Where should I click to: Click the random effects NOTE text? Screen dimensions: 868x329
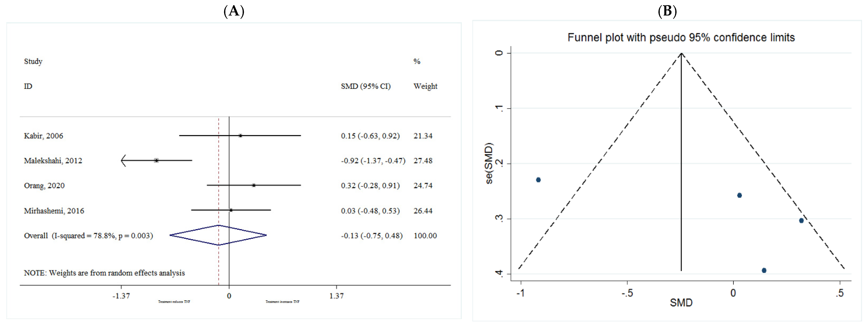(x=104, y=273)
